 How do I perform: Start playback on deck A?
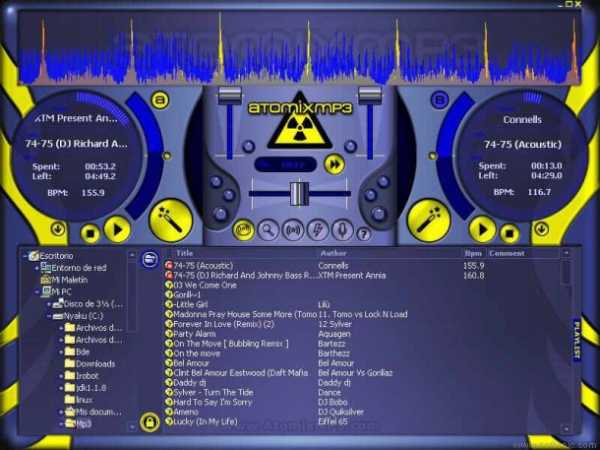point(117,230)
